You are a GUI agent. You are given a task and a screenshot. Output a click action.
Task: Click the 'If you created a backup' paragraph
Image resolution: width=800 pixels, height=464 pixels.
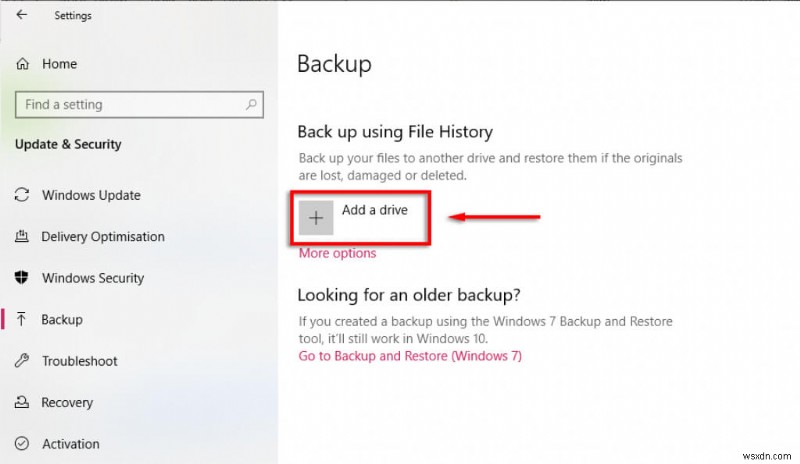486,330
